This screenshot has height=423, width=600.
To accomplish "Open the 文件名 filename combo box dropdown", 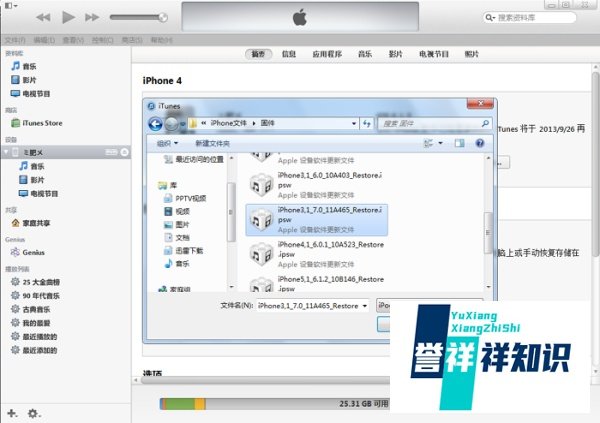I will [x=365, y=306].
